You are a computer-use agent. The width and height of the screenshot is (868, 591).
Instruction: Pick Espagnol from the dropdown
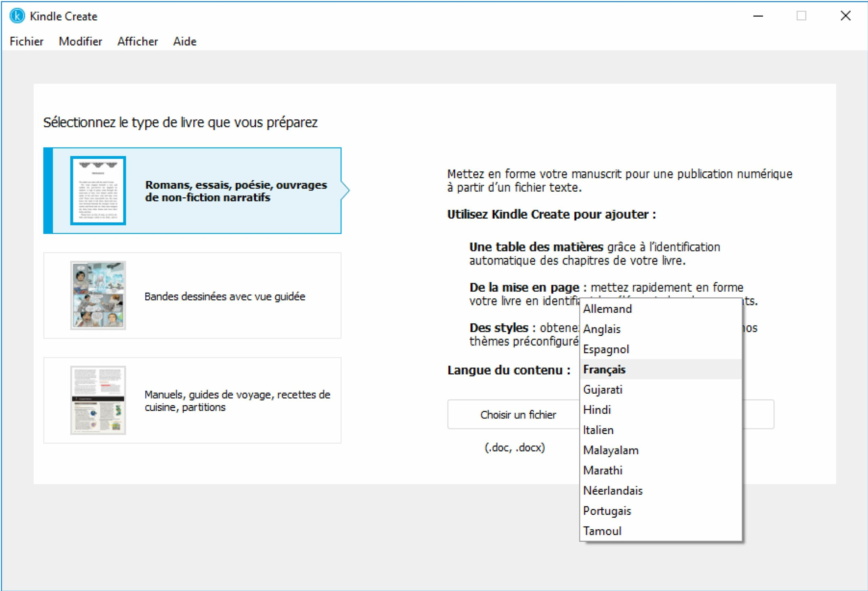click(606, 349)
